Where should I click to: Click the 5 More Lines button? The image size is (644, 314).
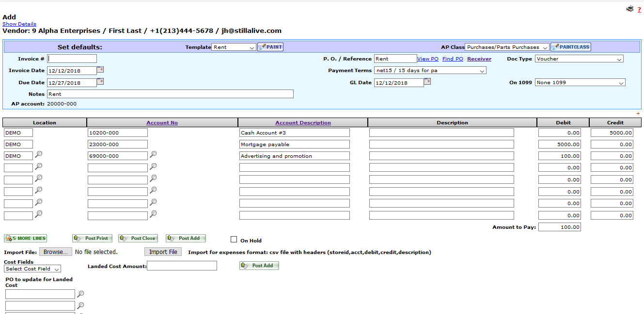pyautogui.click(x=26, y=239)
